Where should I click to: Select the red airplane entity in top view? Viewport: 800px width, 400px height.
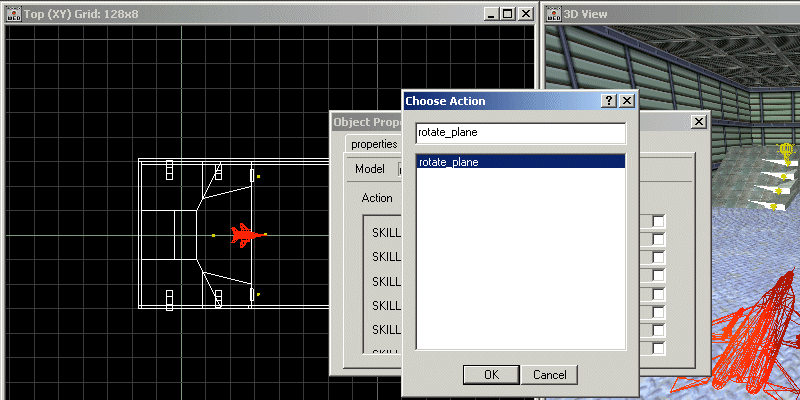click(241, 235)
